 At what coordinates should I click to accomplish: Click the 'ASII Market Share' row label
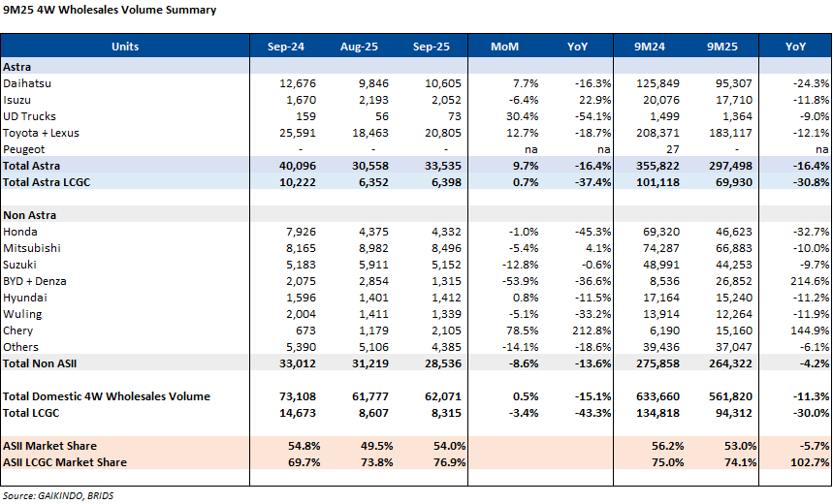[x=49, y=446]
